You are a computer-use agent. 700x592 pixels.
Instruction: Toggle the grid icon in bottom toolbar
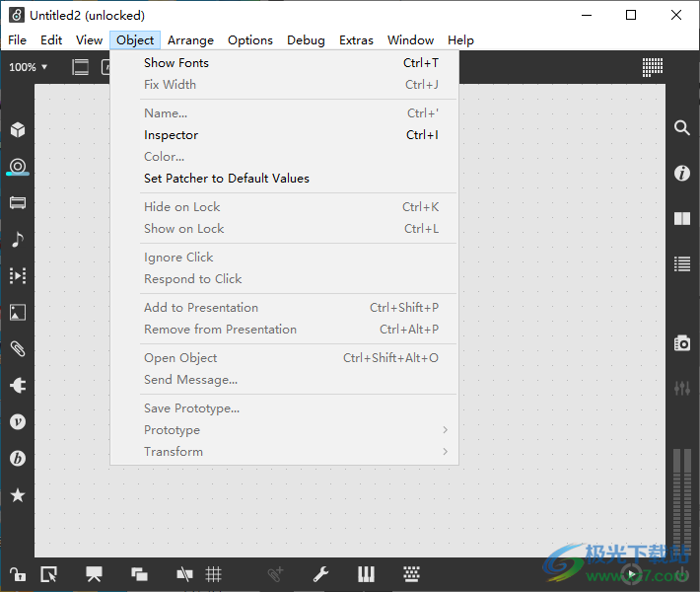(213, 574)
